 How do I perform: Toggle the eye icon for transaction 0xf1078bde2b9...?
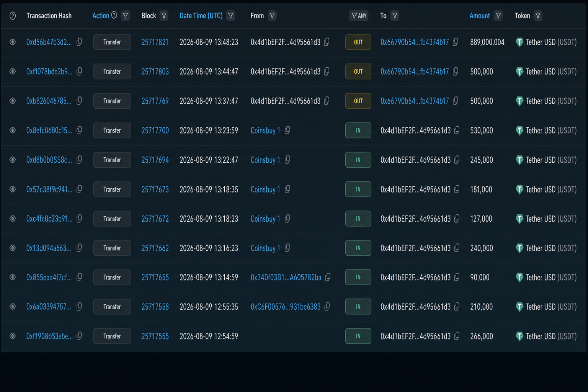13,72
